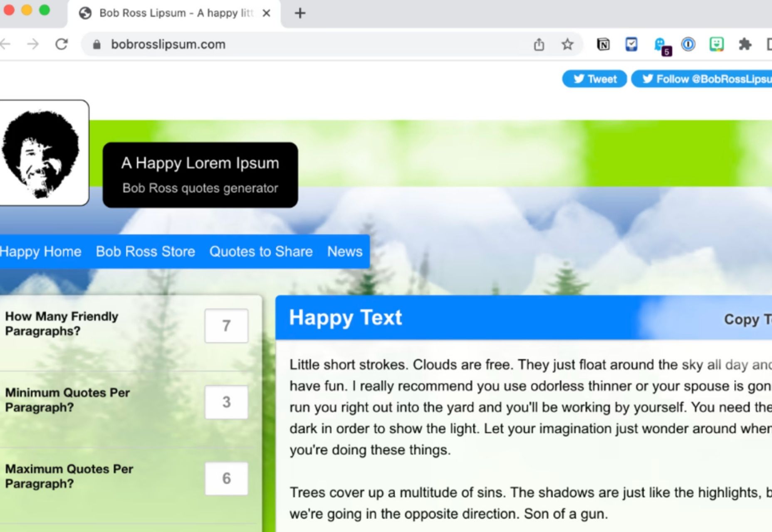The image size is (772, 532).
Task: Reload the page with refresh icon
Action: [x=62, y=44]
